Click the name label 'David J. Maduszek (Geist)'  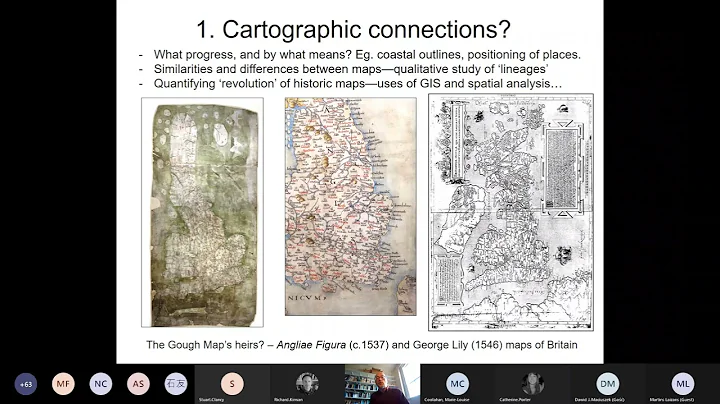coord(599,400)
